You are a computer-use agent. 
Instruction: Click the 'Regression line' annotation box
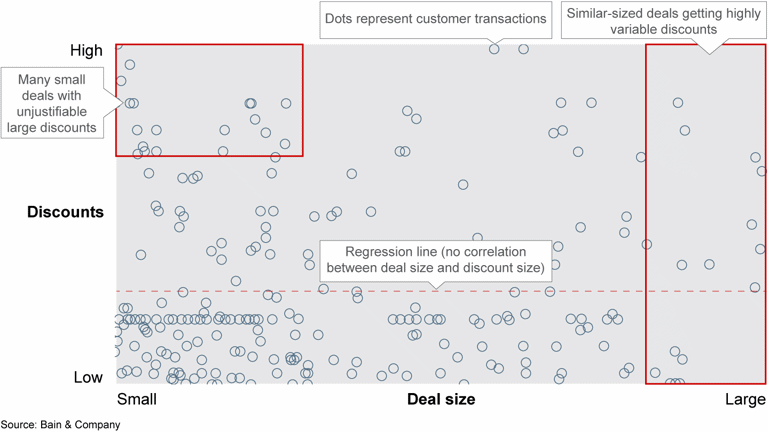435,261
